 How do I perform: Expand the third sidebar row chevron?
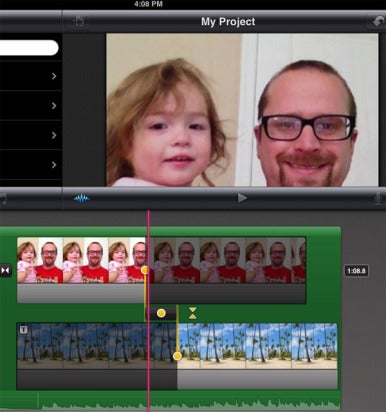point(54,135)
